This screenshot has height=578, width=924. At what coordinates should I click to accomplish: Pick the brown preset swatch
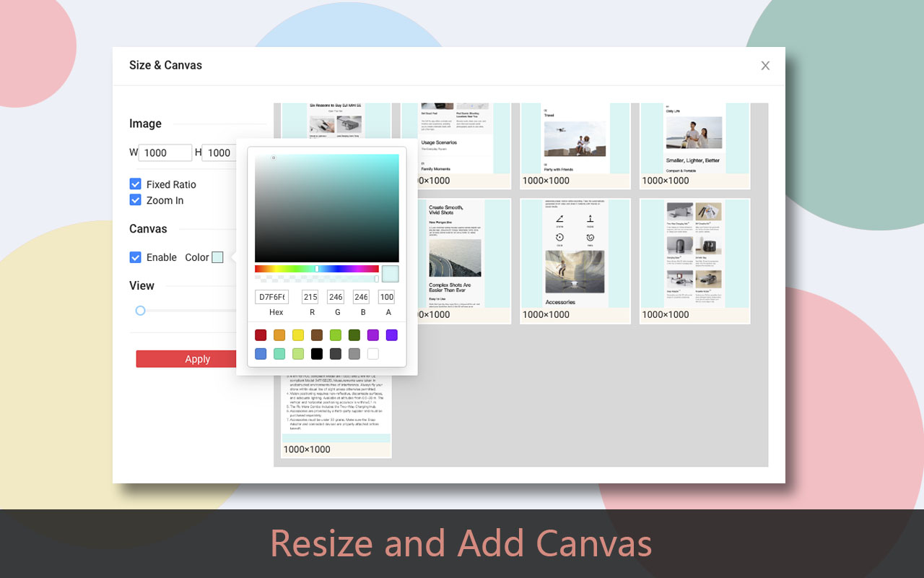click(317, 335)
